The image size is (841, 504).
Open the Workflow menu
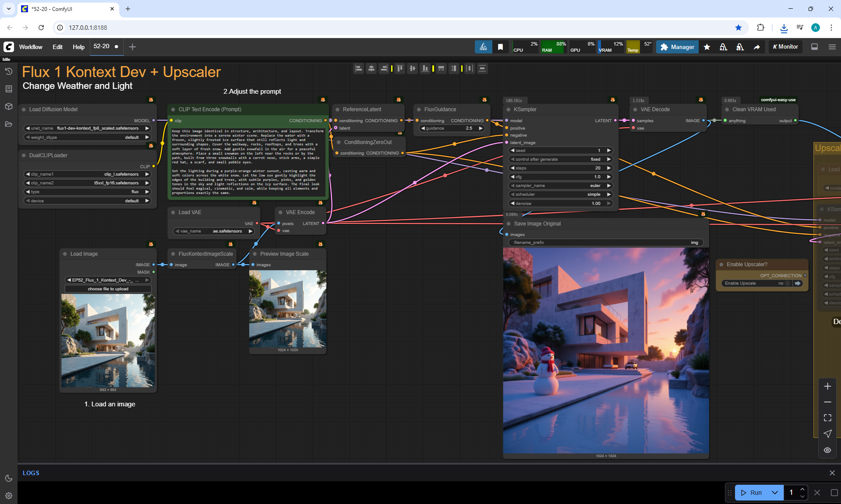[x=31, y=47]
